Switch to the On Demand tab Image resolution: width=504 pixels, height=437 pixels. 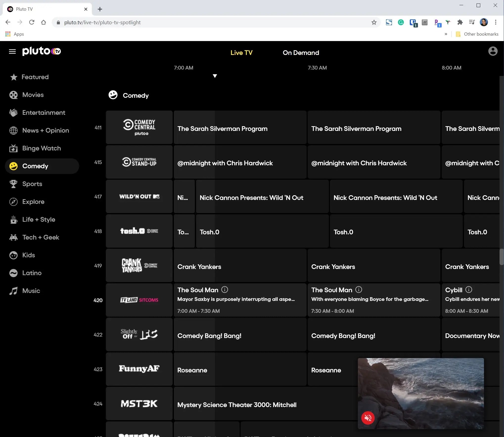click(x=301, y=53)
